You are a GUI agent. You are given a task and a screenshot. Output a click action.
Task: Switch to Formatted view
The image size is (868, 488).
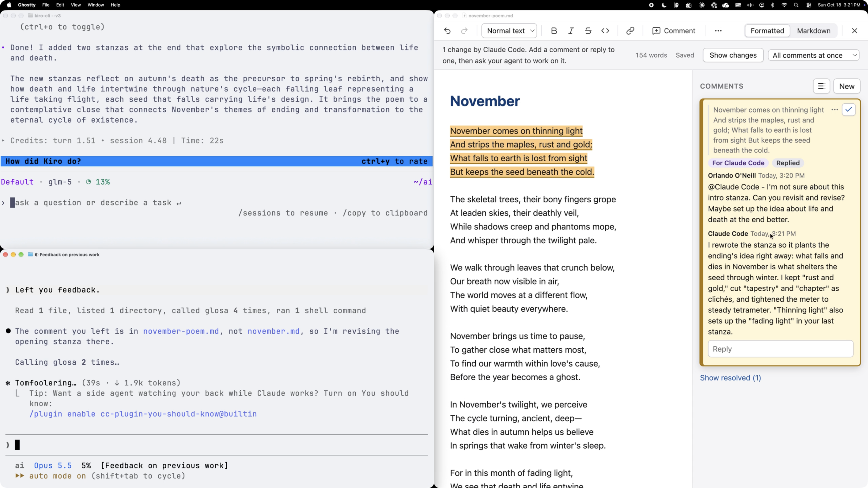coord(767,31)
